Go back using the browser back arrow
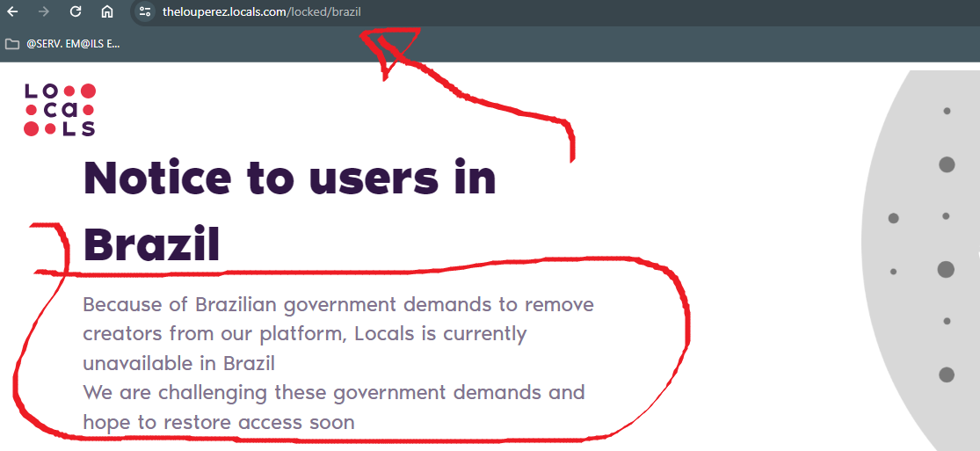This screenshot has width=980, height=451. (12, 11)
